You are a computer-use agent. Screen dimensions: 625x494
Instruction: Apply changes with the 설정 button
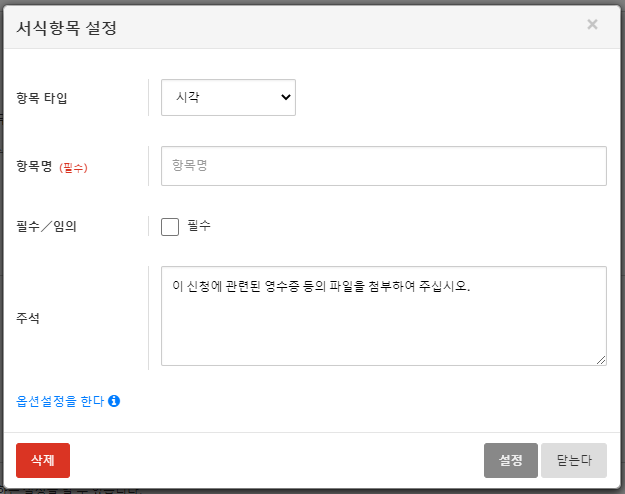(x=510, y=460)
